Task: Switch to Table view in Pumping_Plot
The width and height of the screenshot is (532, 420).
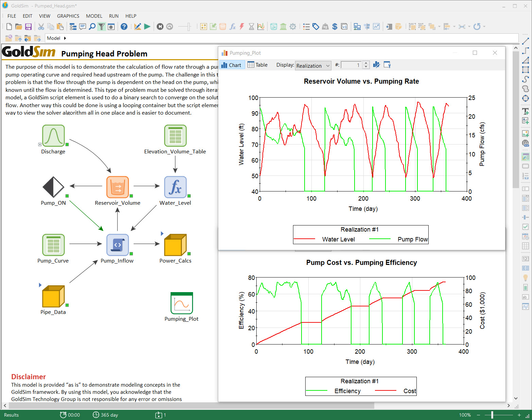Action: coord(258,65)
